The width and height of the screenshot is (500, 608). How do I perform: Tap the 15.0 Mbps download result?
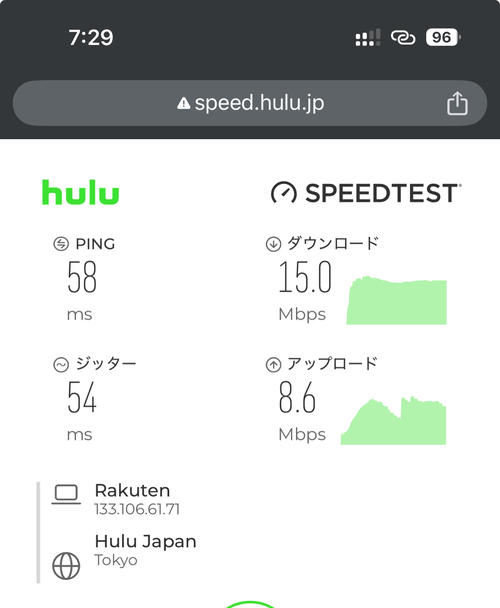click(305, 276)
